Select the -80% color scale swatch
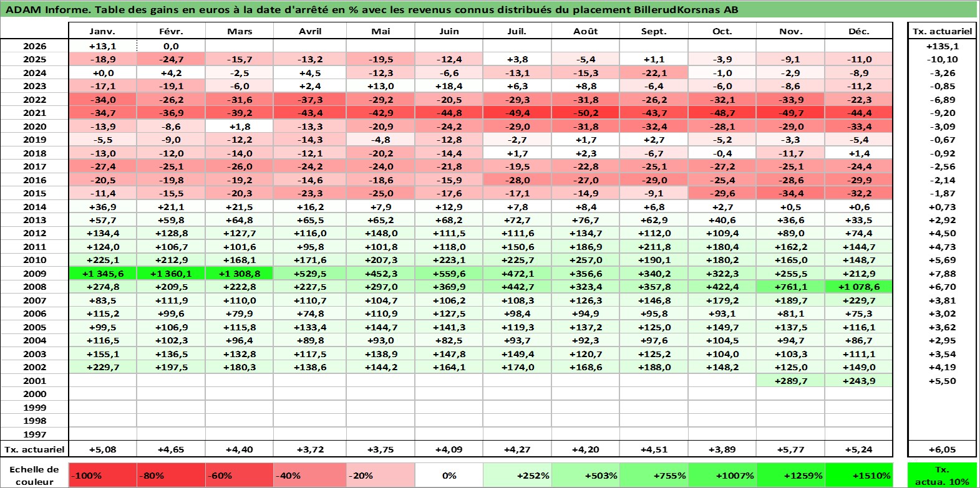 coord(171,476)
